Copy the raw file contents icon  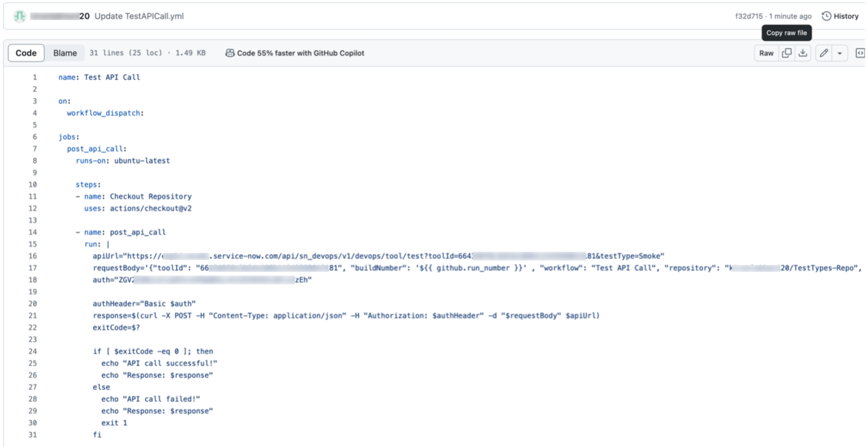(786, 53)
